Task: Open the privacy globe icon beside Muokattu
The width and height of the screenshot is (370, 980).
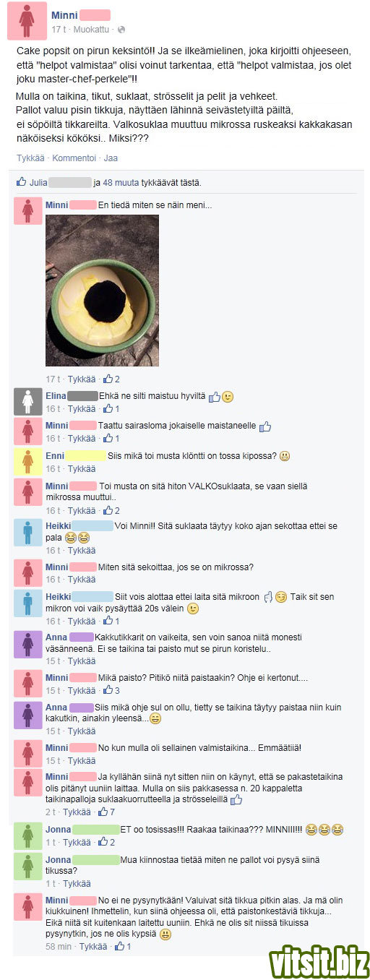Action: 121,30
